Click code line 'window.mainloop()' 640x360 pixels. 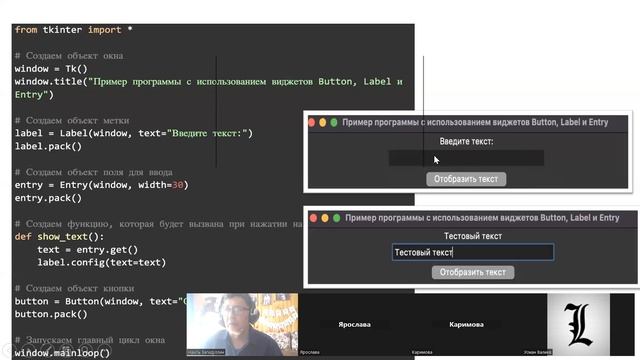click(62, 353)
